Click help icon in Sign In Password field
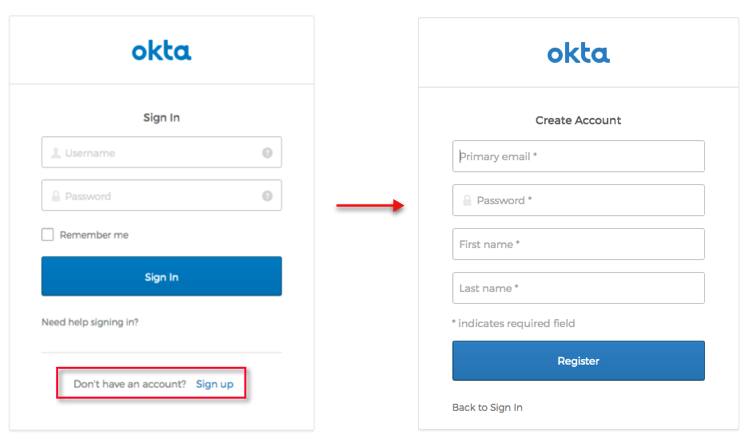This screenshot has height=441, width=745. 267,196
